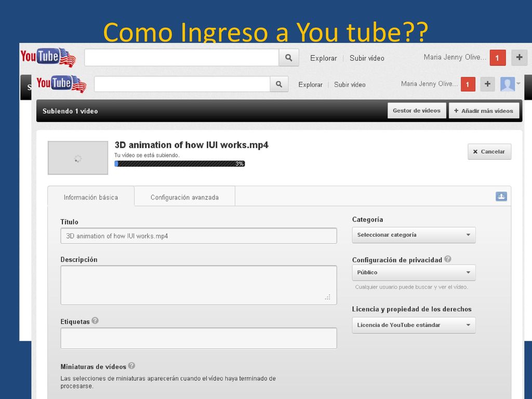Image resolution: width=532 pixels, height=399 pixels.
Task: Click the 'Tu vídeo se está subiendo.' text
Action: 147,155
